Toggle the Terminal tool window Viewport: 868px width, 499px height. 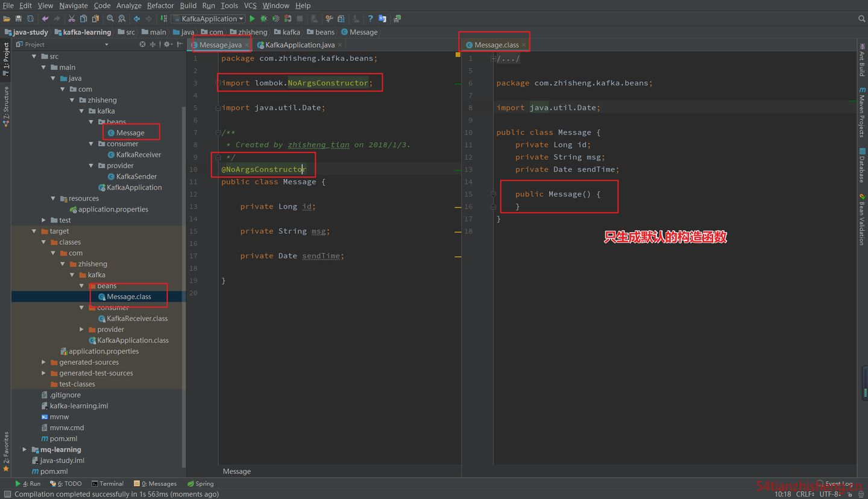pyautogui.click(x=107, y=483)
